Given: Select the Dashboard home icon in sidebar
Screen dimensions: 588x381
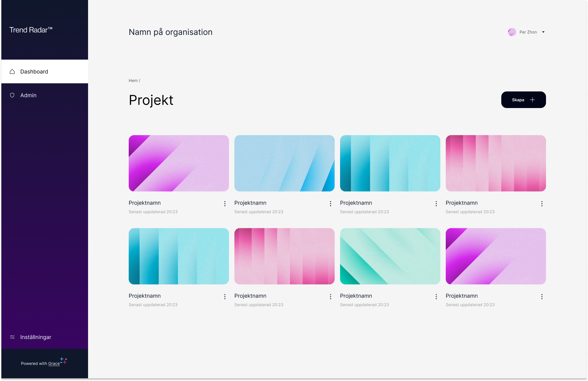Looking at the screenshot, I should coord(12,71).
